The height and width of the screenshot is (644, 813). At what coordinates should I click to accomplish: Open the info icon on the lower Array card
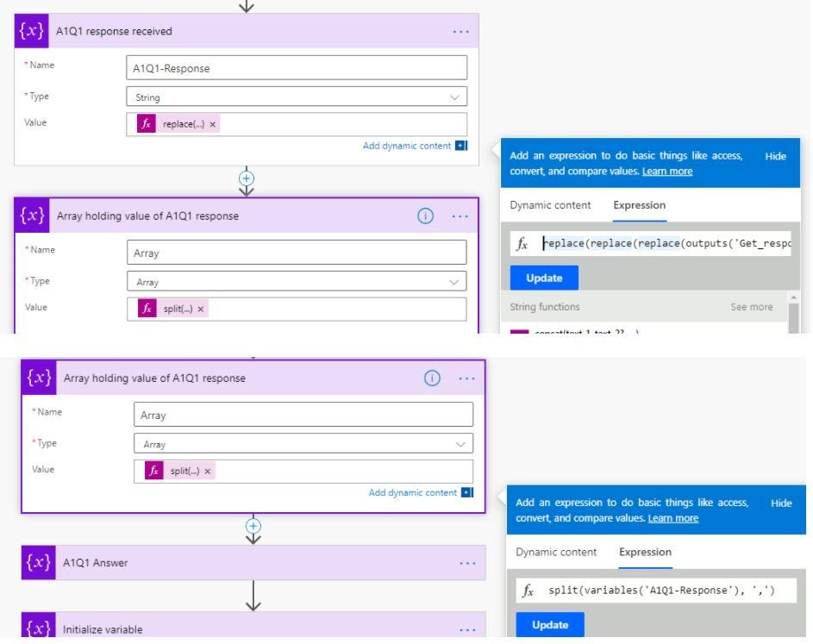[x=432, y=378]
